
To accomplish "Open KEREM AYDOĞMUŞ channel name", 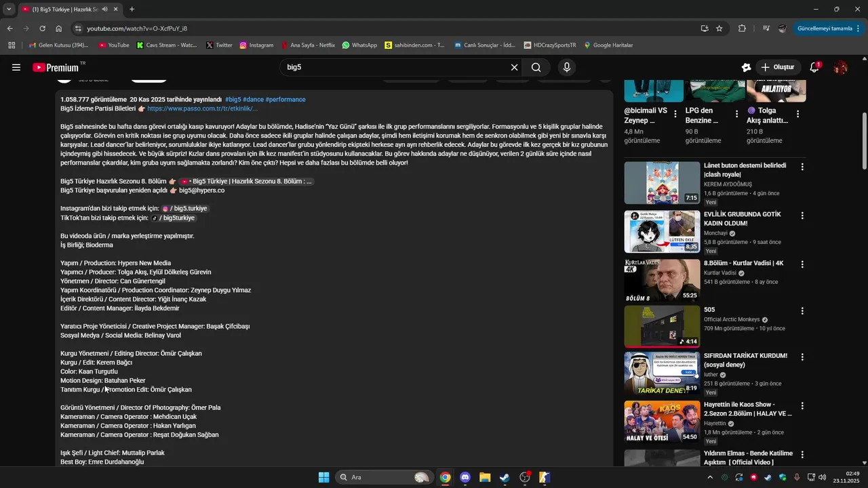I will (x=728, y=184).
